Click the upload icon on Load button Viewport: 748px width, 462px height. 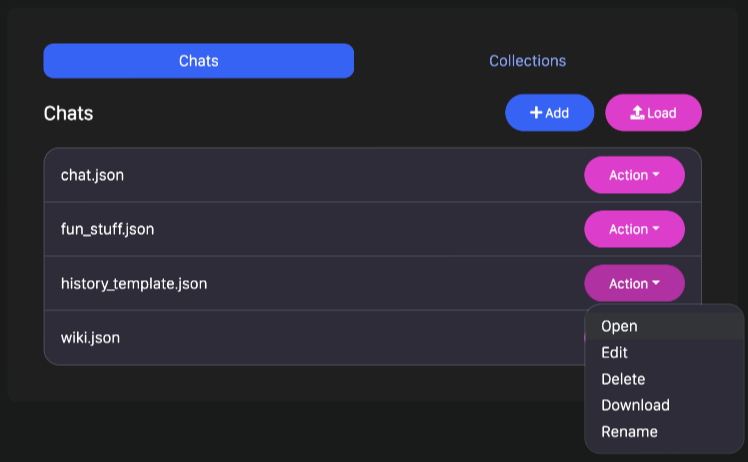click(637, 113)
